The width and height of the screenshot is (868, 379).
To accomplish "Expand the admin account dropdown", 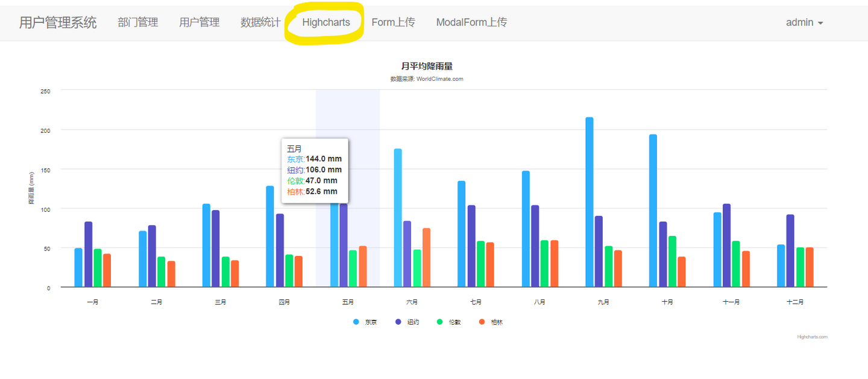I will click(804, 22).
